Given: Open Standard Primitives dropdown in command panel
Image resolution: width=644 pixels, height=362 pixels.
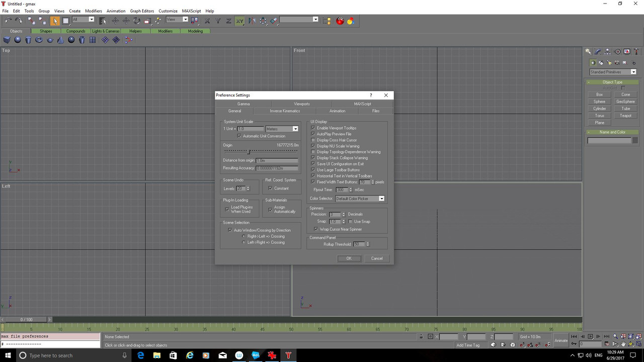Looking at the screenshot, I should point(633,72).
